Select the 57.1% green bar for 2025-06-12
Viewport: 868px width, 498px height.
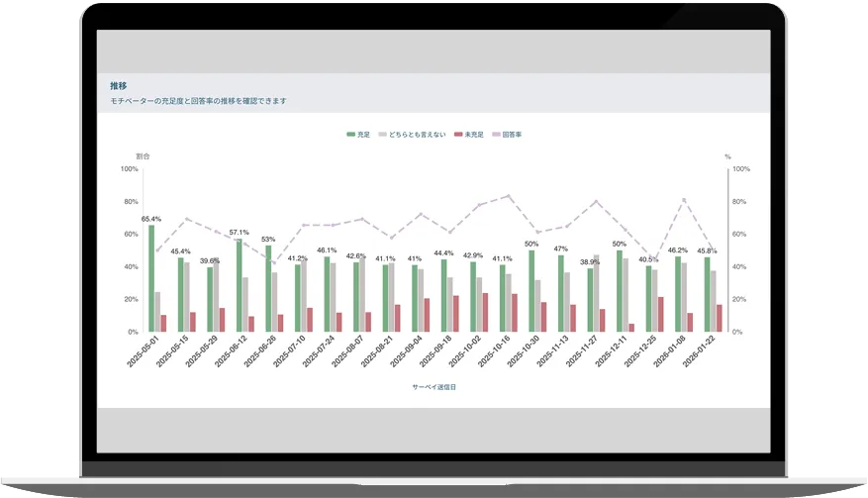(239, 285)
